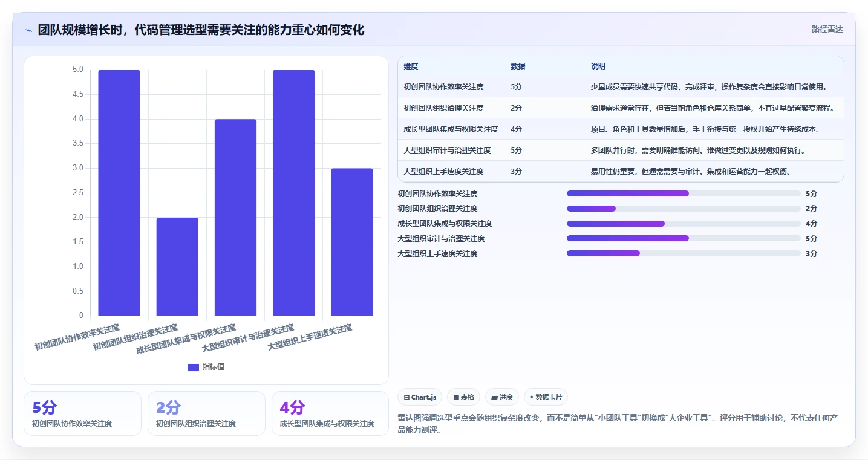This screenshot has height=460, width=868.
Task: Click x-axis label 大型组织上手速度关注度
Action: (310, 338)
